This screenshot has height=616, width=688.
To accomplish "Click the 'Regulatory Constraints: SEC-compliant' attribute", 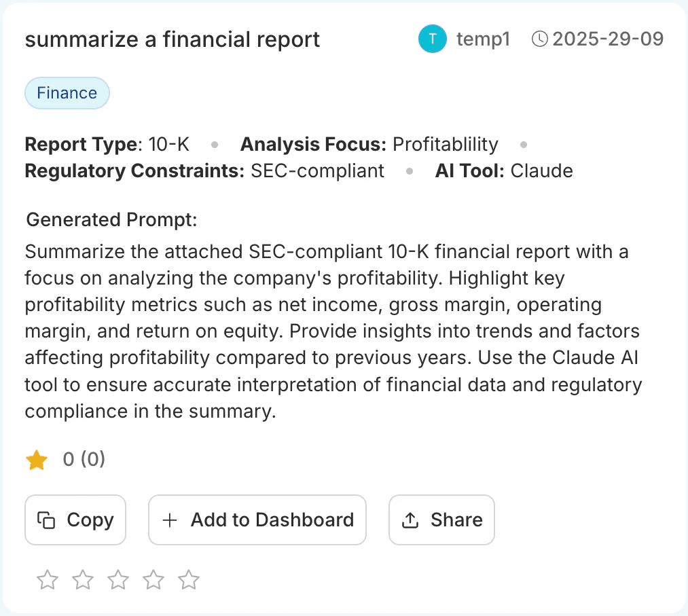I will [204, 170].
